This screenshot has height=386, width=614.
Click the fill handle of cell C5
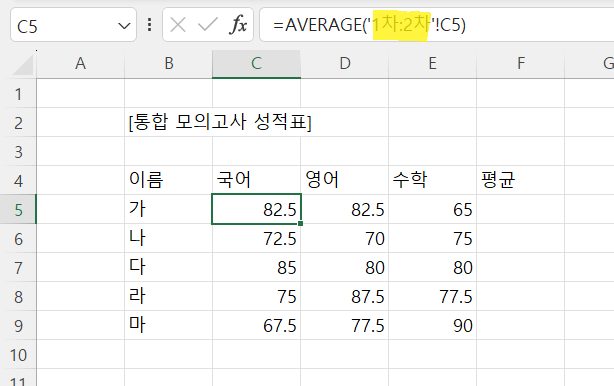tap(300, 224)
